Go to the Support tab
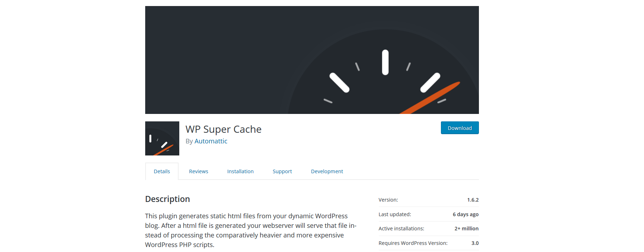 [282, 171]
